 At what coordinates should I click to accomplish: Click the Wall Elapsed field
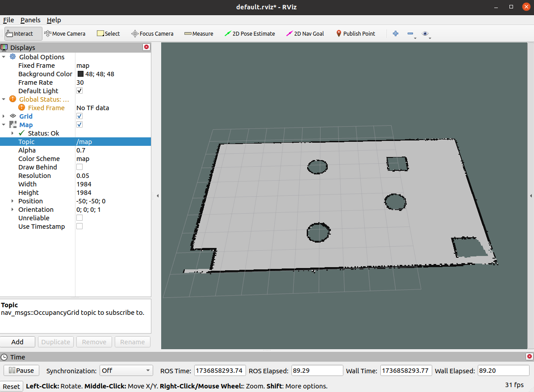tap(503, 371)
